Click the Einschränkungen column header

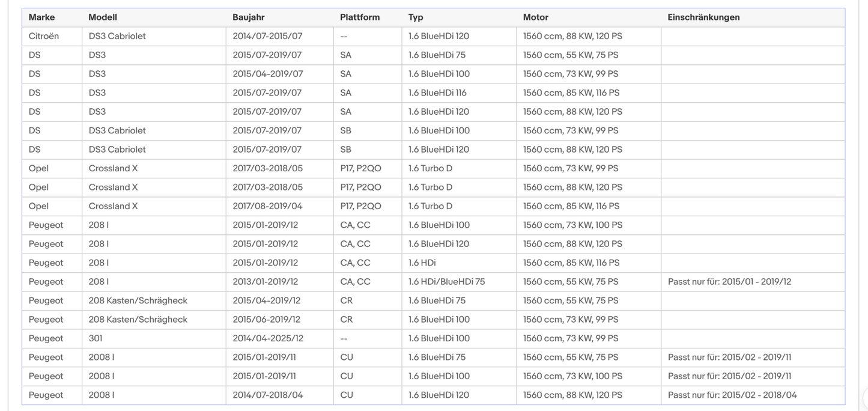tap(703, 17)
